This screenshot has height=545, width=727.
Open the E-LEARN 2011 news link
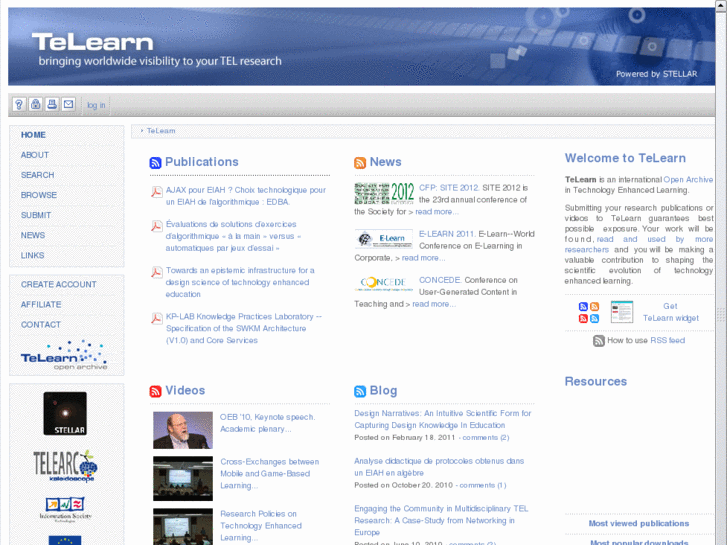(447, 234)
